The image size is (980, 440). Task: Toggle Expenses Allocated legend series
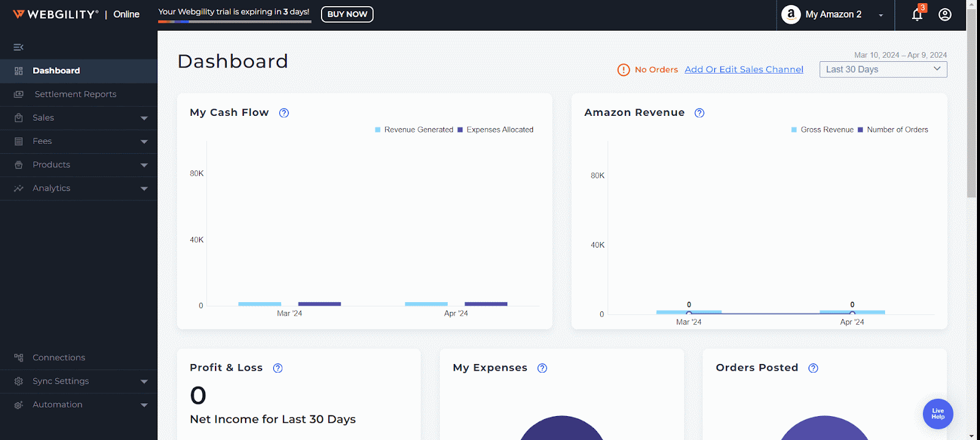pos(496,130)
